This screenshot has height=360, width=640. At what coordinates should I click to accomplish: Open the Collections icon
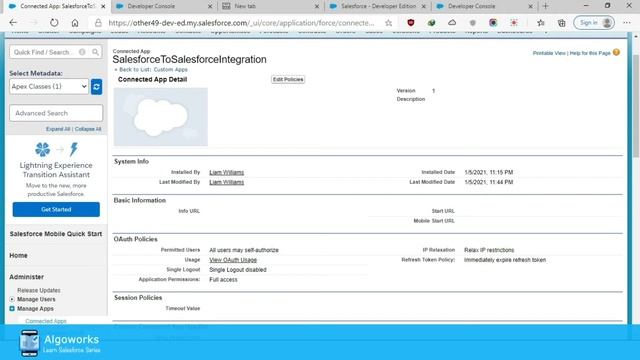pyautogui.click(x=562, y=23)
